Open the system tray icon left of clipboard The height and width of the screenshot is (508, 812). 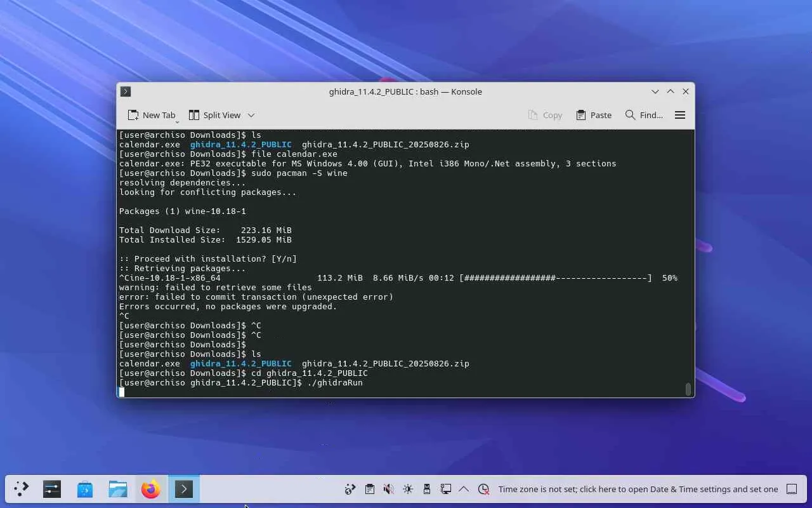click(350, 489)
